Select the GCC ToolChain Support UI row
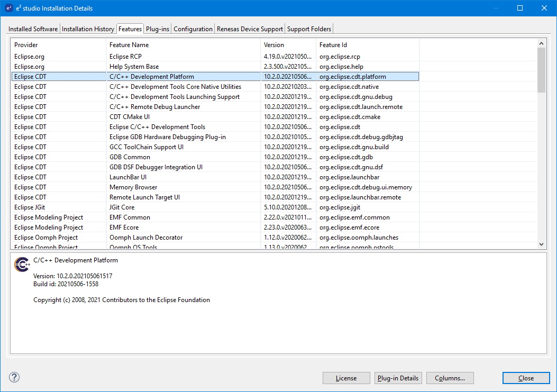 point(215,147)
